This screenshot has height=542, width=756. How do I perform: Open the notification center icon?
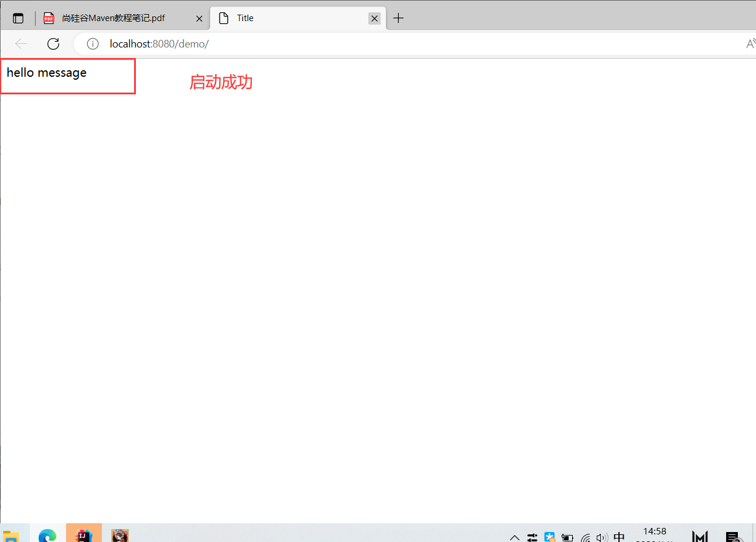(734, 537)
